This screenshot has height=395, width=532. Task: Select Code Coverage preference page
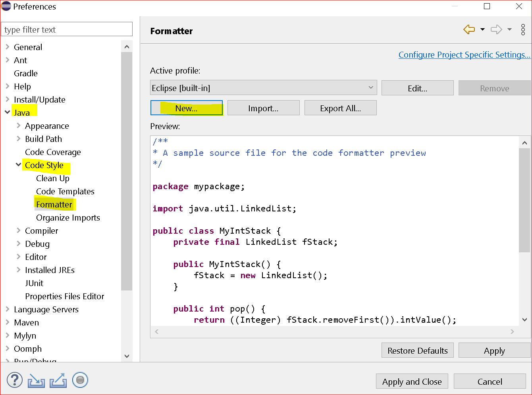53,152
